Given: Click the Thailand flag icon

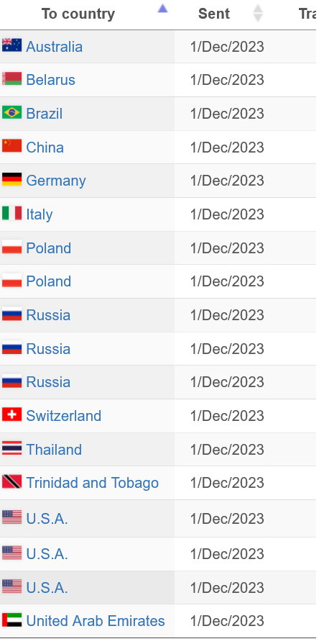Looking at the screenshot, I should pyautogui.click(x=12, y=448).
